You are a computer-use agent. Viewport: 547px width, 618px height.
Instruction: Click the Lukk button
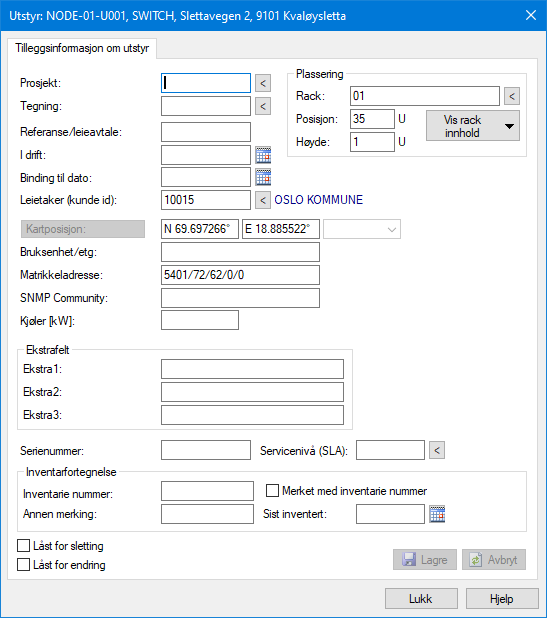[x=421, y=599]
